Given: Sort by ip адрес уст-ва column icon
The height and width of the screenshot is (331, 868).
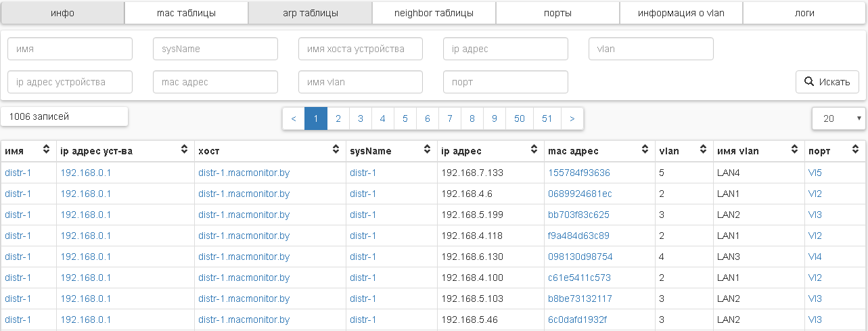Looking at the screenshot, I should 185,150.
